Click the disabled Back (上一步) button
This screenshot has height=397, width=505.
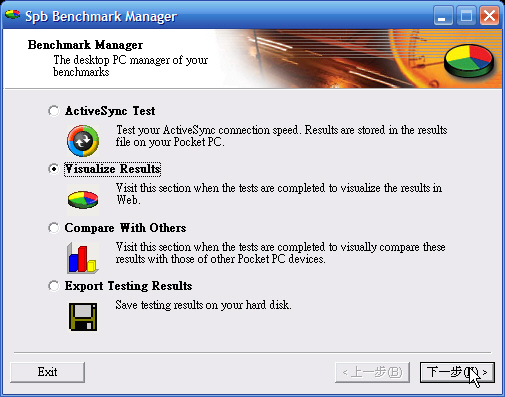click(372, 372)
